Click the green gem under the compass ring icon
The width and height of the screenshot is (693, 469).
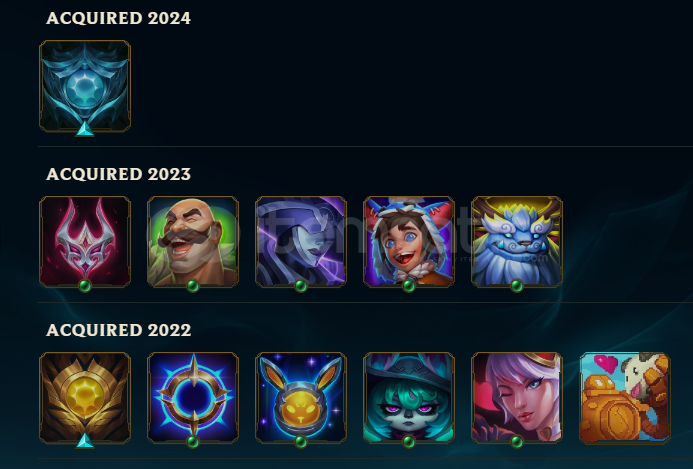(193, 442)
